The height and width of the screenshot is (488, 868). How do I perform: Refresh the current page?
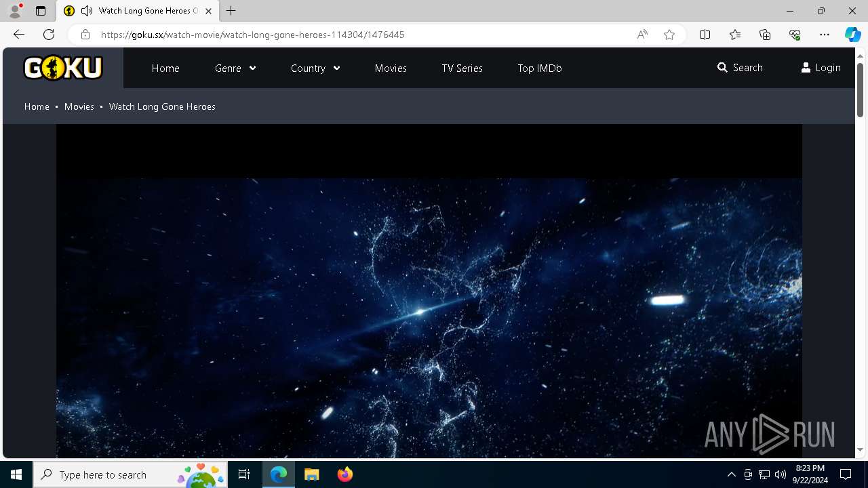49,35
